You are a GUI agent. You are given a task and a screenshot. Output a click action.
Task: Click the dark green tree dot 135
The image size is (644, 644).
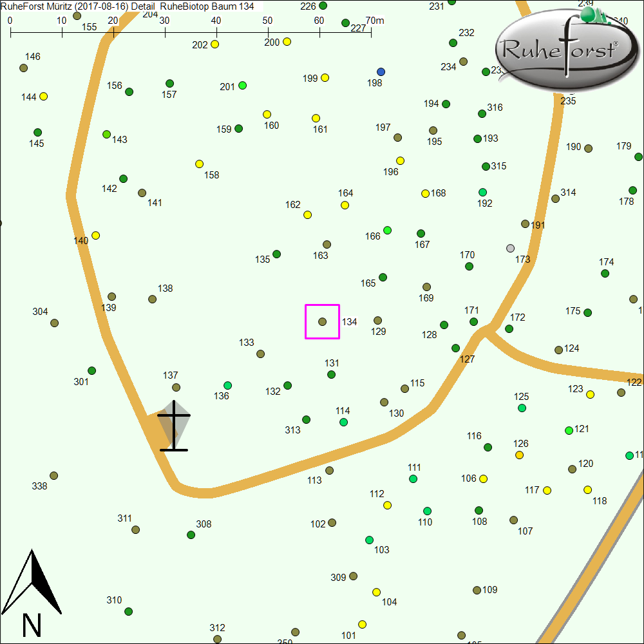[277, 254]
